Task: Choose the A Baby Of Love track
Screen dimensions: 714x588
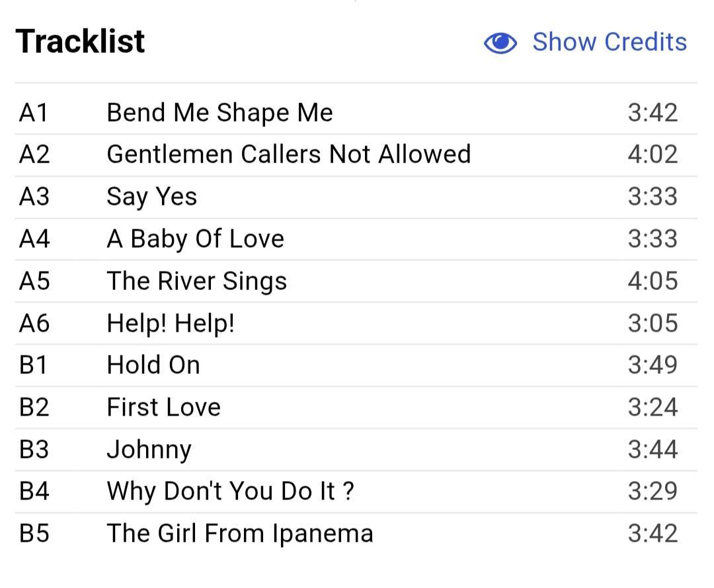Action: [195, 239]
